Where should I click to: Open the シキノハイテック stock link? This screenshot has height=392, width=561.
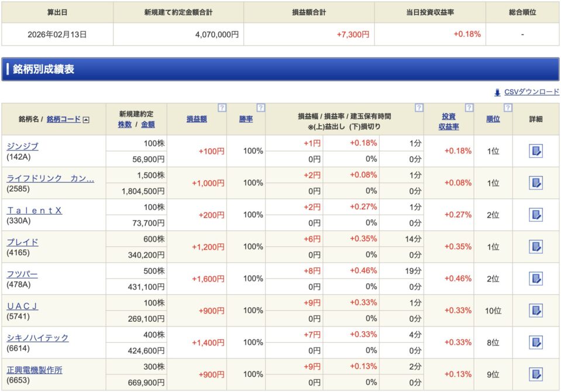(37, 338)
